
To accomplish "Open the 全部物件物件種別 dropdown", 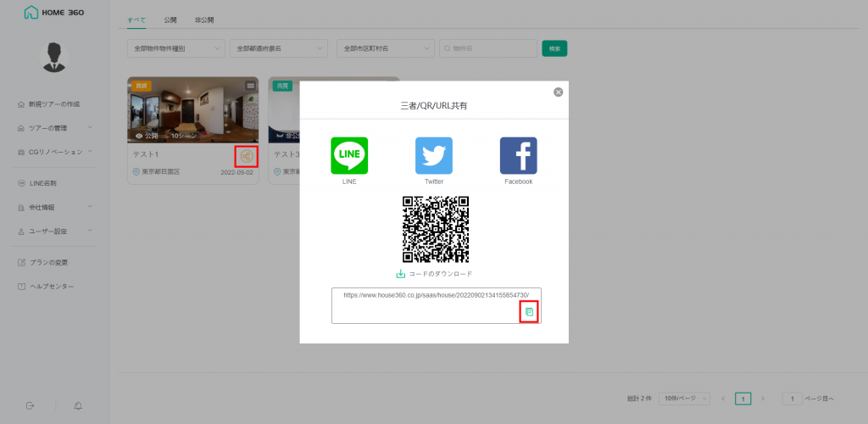I will tap(175, 48).
